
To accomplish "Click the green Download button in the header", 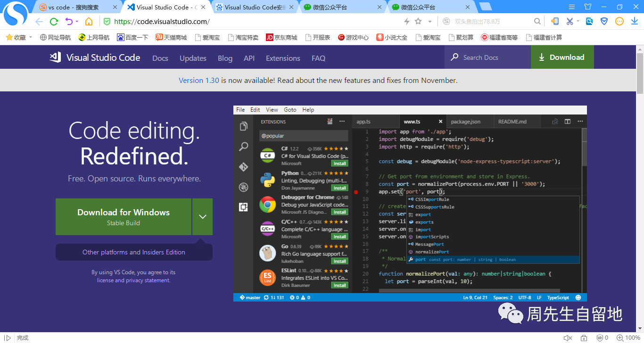I will [x=562, y=57].
